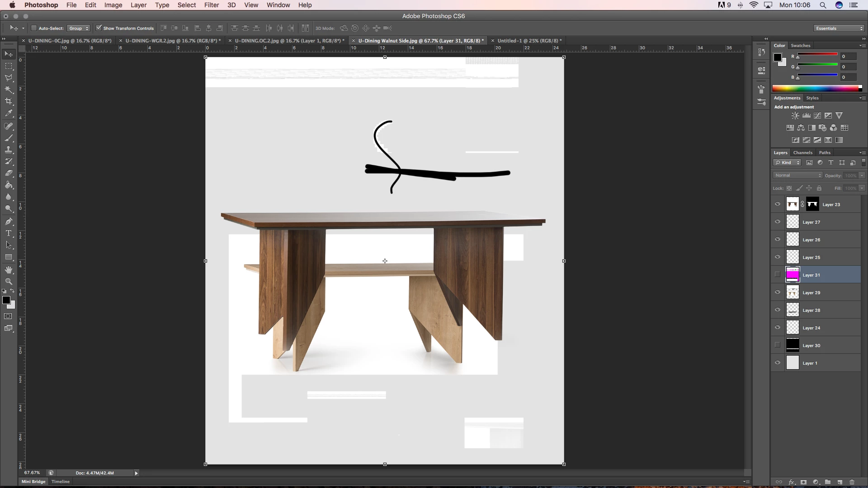The image size is (868, 488).
Task: Click the Brightness/Contrast adjustment icon
Action: [x=795, y=116]
